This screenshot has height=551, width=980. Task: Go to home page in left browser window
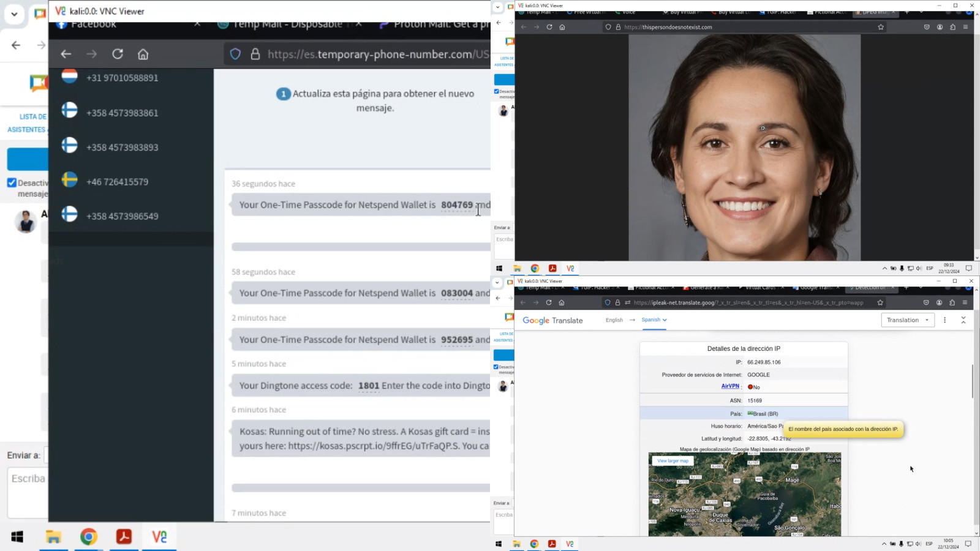pos(143,54)
